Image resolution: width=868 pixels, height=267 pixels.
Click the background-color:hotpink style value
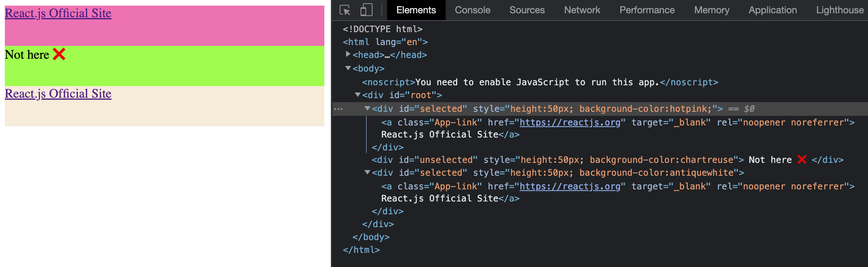coord(645,109)
